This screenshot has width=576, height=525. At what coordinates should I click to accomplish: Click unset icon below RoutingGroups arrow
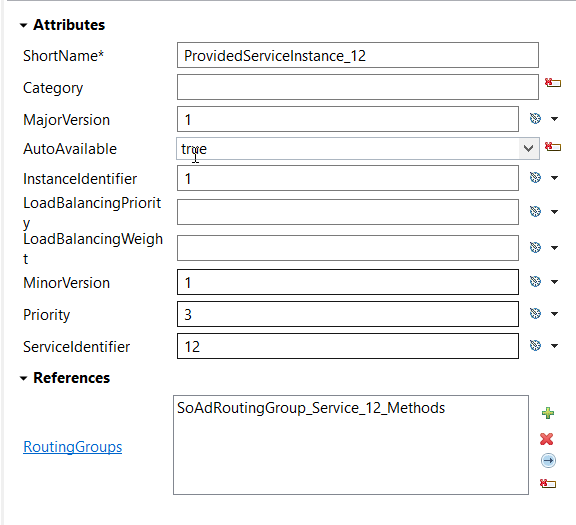548,483
